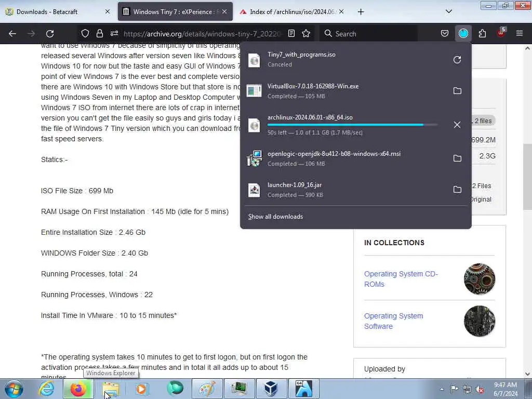The height and width of the screenshot is (399, 532).
Task: Open Operating System CD-ROMs collection link
Action: [x=401, y=279]
